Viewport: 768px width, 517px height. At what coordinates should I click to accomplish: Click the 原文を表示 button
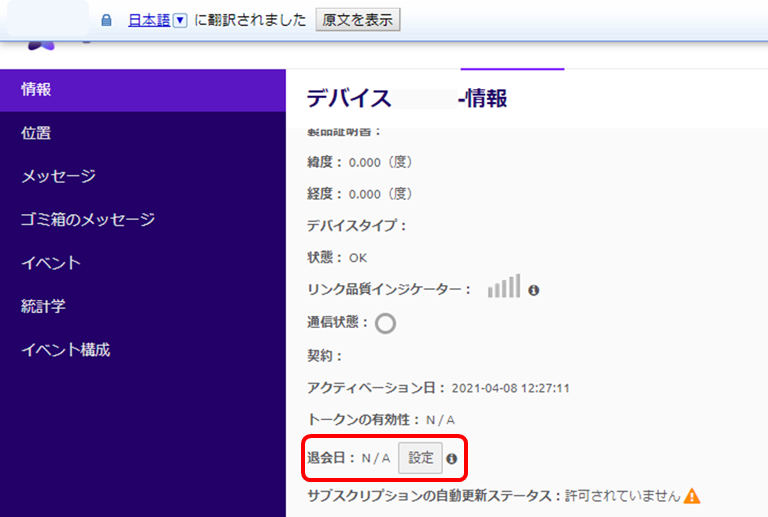point(358,20)
